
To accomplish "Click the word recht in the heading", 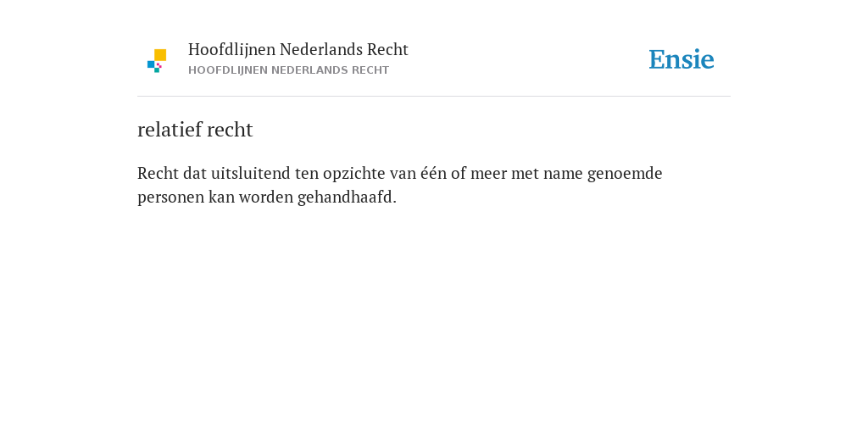I will click(x=230, y=130).
